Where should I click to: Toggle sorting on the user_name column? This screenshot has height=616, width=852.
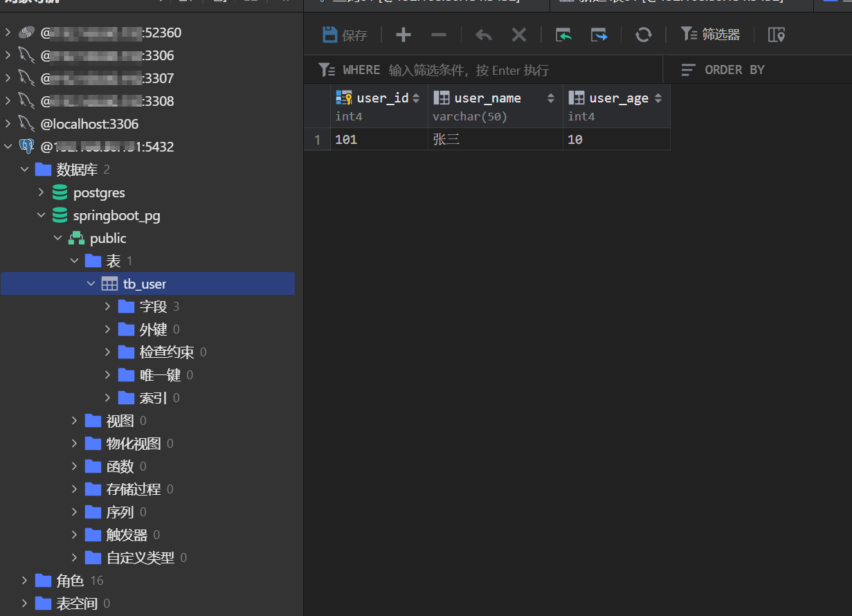(550, 98)
